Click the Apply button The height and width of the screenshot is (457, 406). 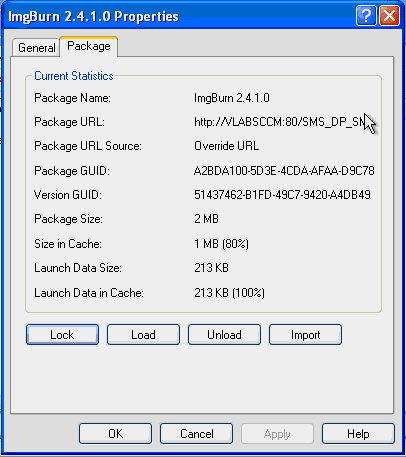coord(277,434)
